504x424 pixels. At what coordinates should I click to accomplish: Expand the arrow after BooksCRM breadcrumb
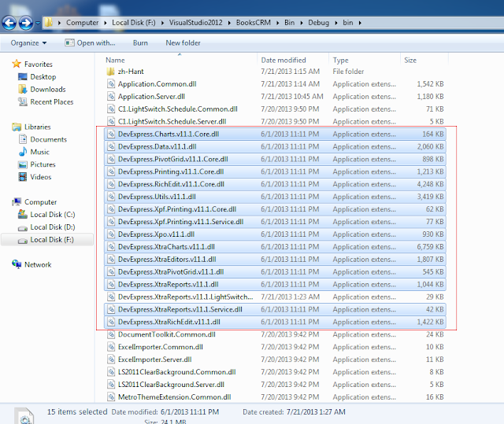point(277,23)
